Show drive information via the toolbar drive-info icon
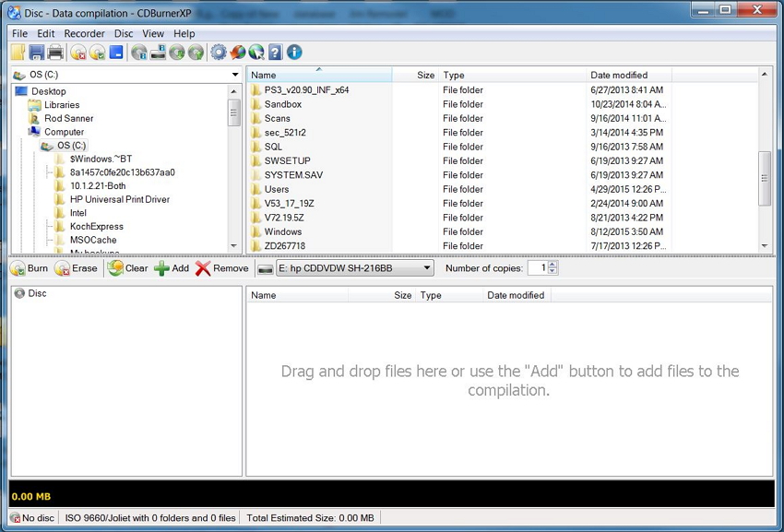The image size is (784, 532). (158, 52)
